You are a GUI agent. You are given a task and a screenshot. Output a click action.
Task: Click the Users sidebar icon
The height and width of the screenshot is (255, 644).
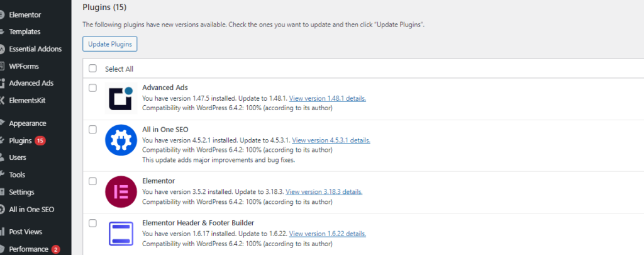pyautogui.click(x=2, y=157)
